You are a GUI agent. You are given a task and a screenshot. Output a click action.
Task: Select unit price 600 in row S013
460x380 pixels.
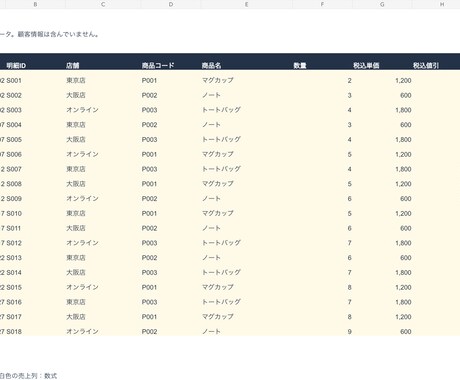406,258
